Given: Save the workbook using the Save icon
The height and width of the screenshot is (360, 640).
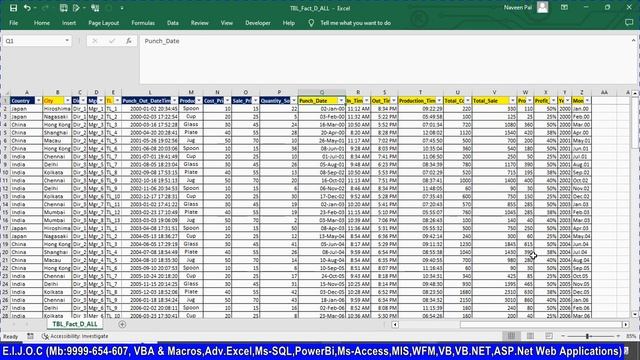Looking at the screenshot, I should pyautogui.click(x=13, y=8).
